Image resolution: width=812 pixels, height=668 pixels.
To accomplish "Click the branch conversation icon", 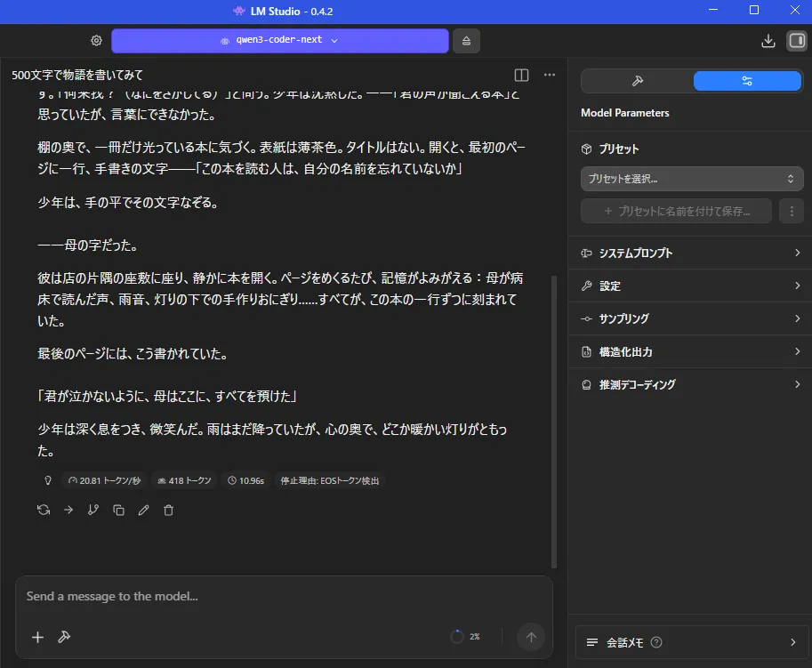I will (93, 510).
